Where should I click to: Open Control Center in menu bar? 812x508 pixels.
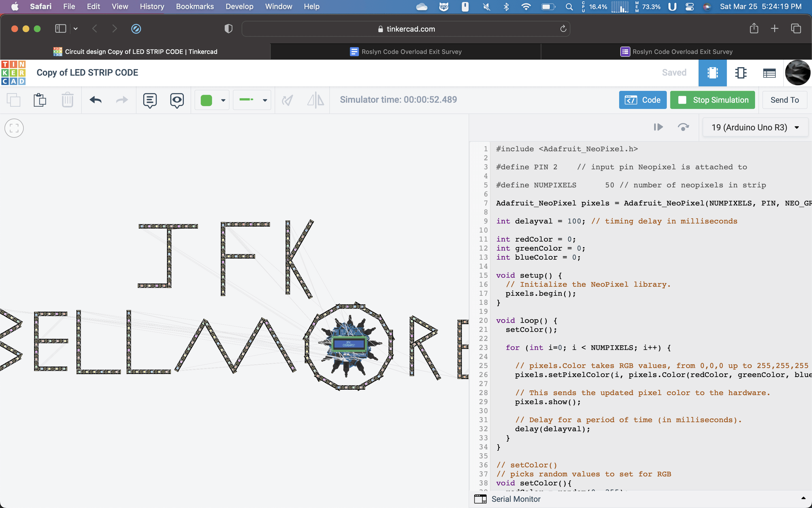[x=689, y=7]
